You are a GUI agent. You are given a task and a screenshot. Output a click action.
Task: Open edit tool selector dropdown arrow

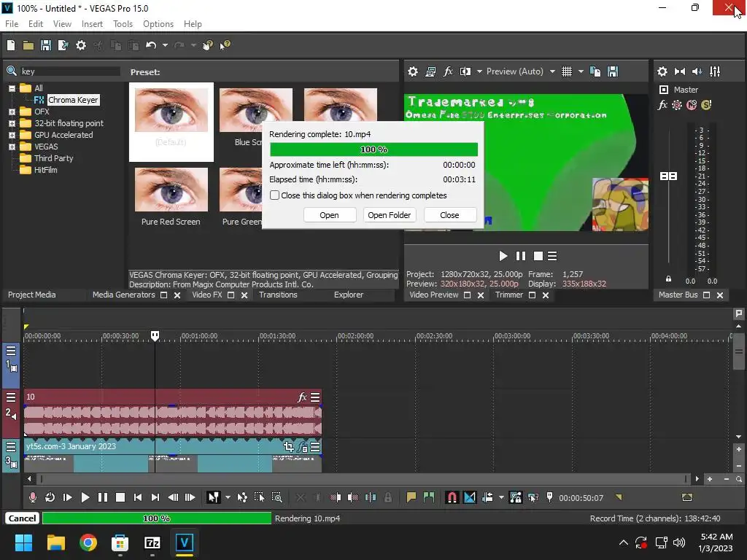point(228,497)
